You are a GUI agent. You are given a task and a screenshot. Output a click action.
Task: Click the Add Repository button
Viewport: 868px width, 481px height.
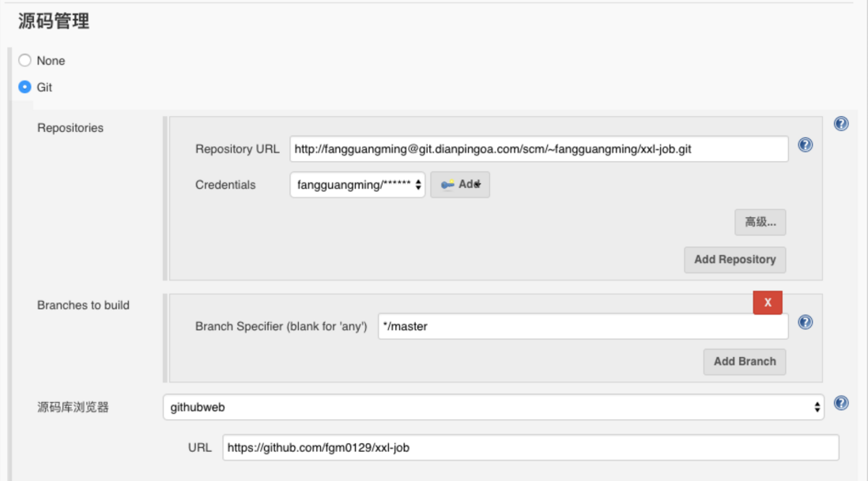(x=734, y=260)
